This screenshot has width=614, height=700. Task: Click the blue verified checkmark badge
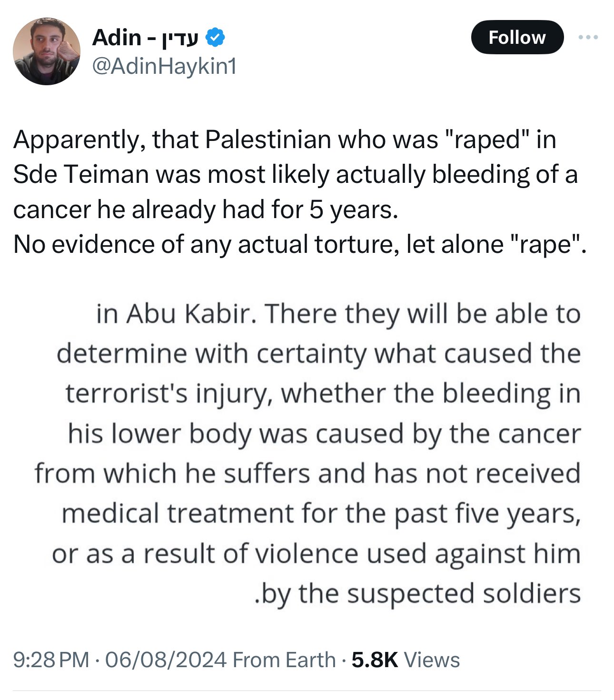[215, 37]
